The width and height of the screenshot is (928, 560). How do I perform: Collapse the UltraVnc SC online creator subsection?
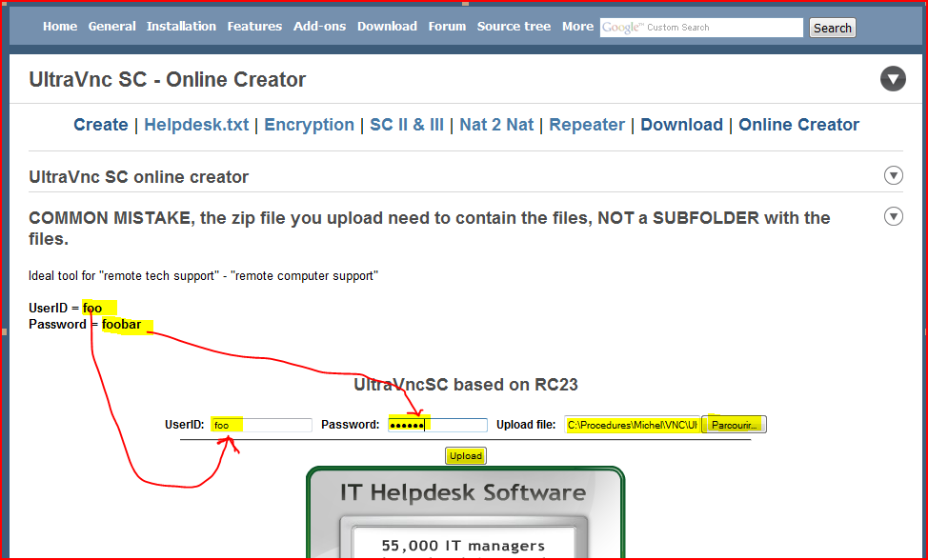tap(893, 175)
